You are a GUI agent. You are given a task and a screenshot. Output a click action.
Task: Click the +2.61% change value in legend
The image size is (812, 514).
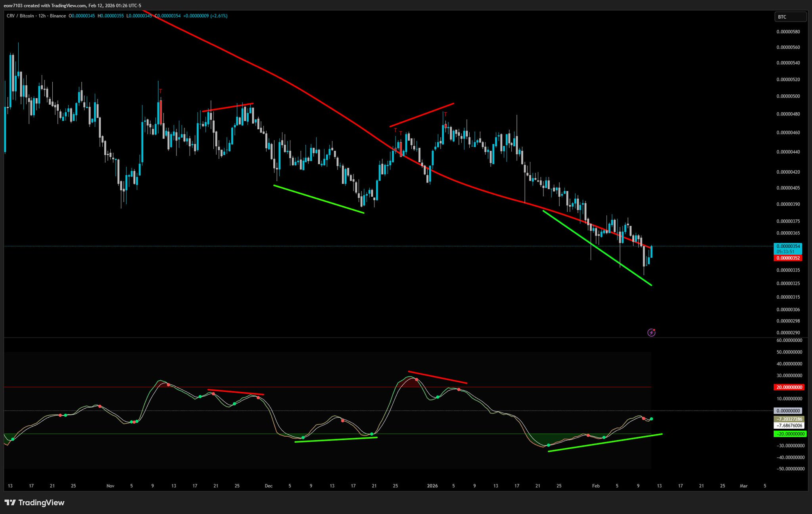(x=219, y=16)
